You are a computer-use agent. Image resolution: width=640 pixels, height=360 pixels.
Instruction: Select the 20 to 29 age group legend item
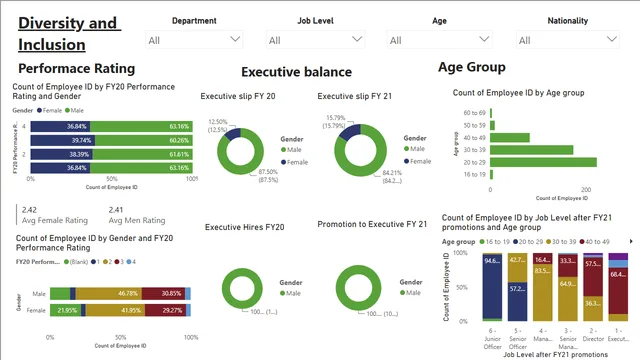pyautogui.click(x=528, y=242)
